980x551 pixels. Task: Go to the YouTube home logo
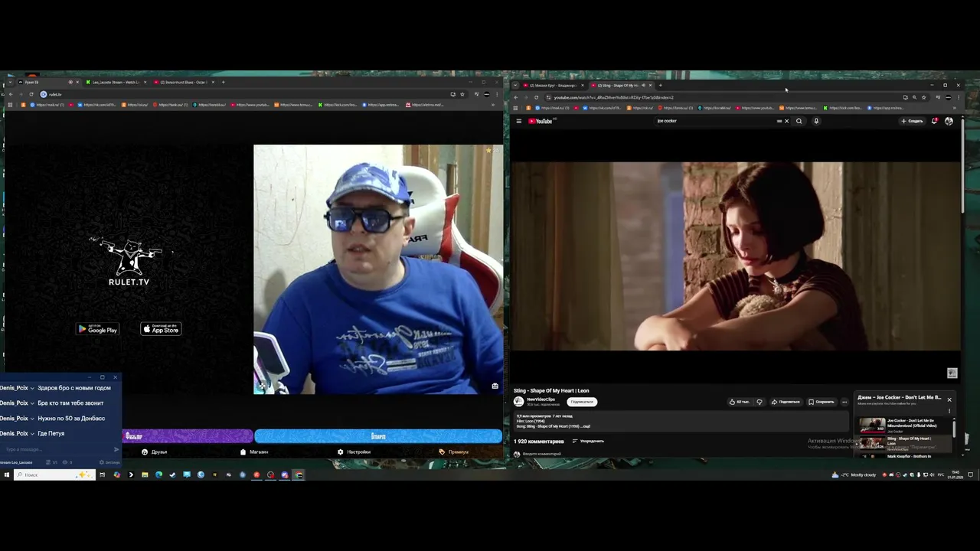541,121
